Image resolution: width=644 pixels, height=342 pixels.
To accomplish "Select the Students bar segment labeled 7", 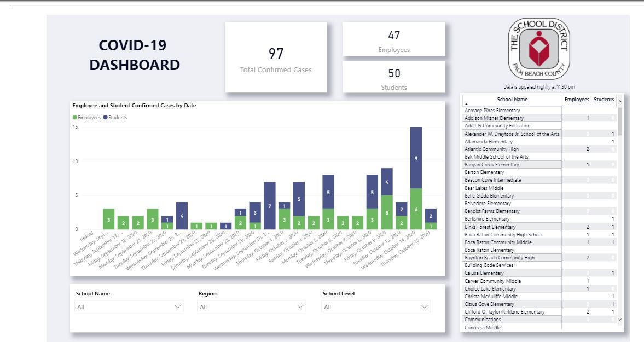I will pyautogui.click(x=269, y=205).
